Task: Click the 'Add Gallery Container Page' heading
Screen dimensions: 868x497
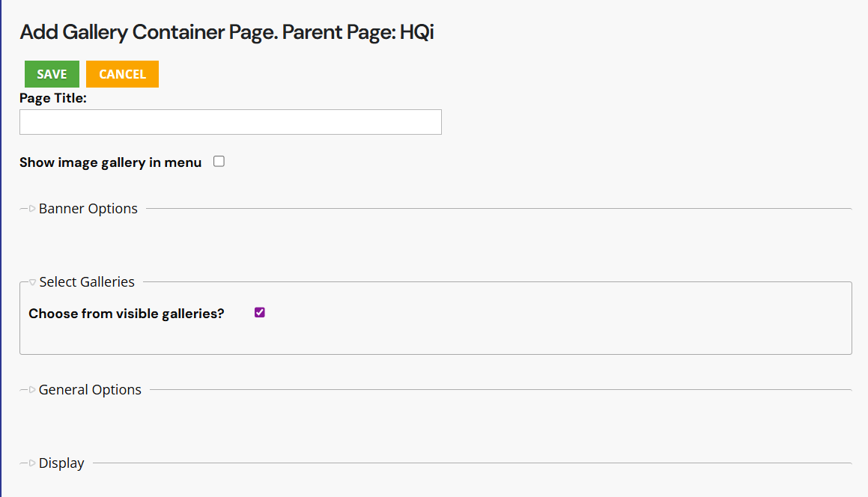Action: tap(227, 32)
